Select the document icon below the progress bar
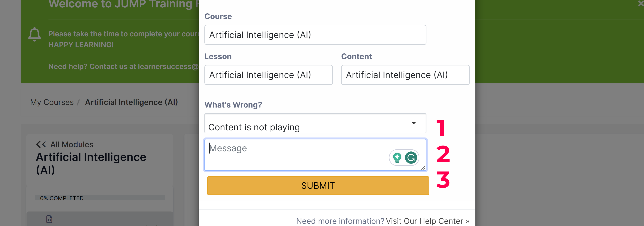The width and height of the screenshot is (644, 226). (x=49, y=219)
